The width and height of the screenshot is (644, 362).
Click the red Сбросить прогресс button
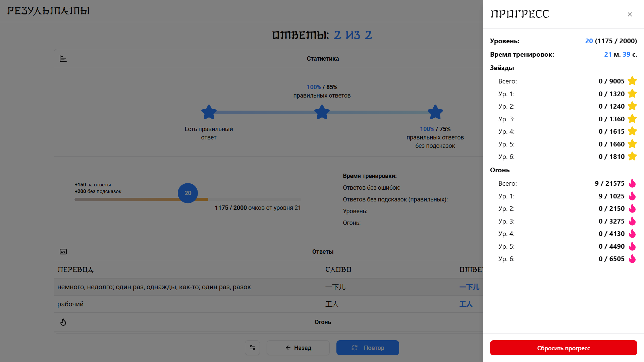[x=563, y=348]
